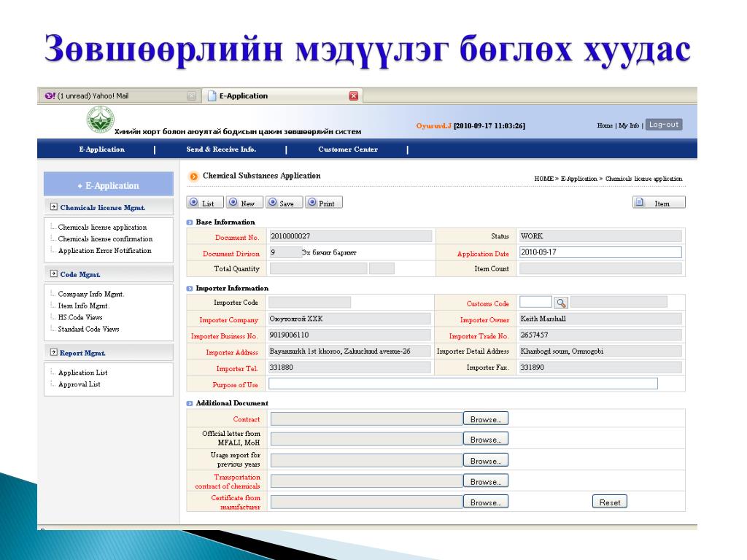
Task: Browse for Usage report for previous years
Action: [485, 461]
